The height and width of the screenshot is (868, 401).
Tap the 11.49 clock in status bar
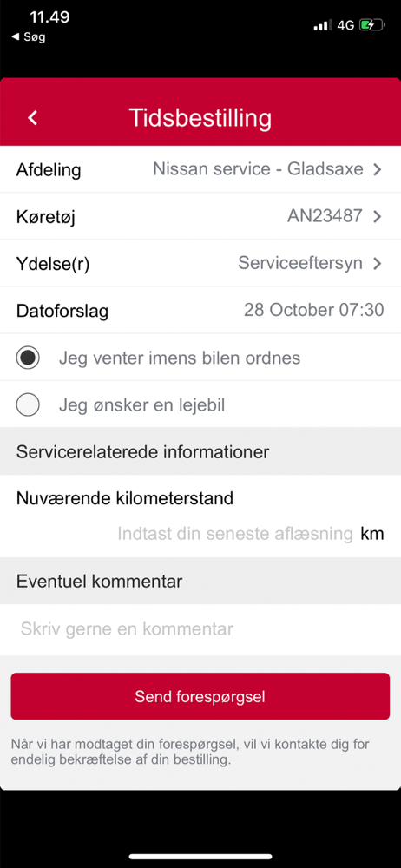tap(49, 16)
